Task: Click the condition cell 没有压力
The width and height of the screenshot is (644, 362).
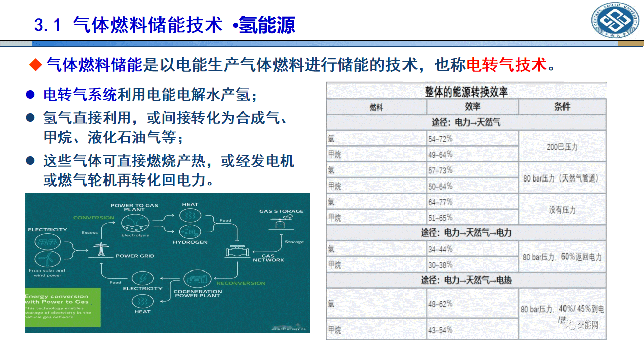Action: click(562, 210)
